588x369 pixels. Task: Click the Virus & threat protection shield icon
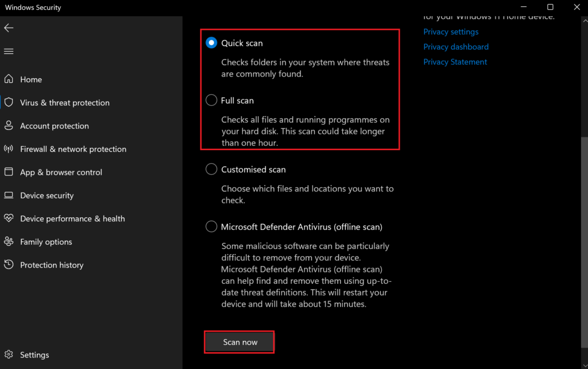click(x=9, y=102)
